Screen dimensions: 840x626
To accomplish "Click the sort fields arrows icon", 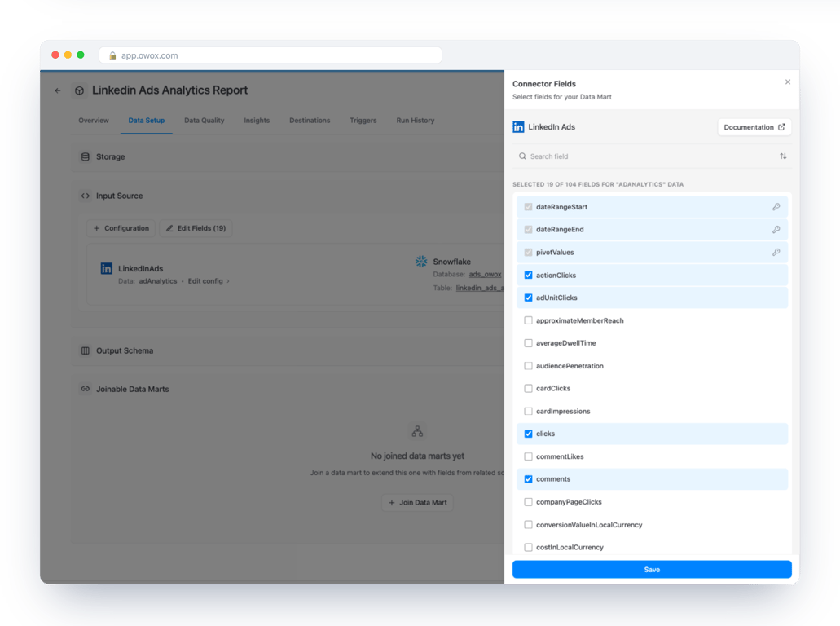I will (783, 156).
